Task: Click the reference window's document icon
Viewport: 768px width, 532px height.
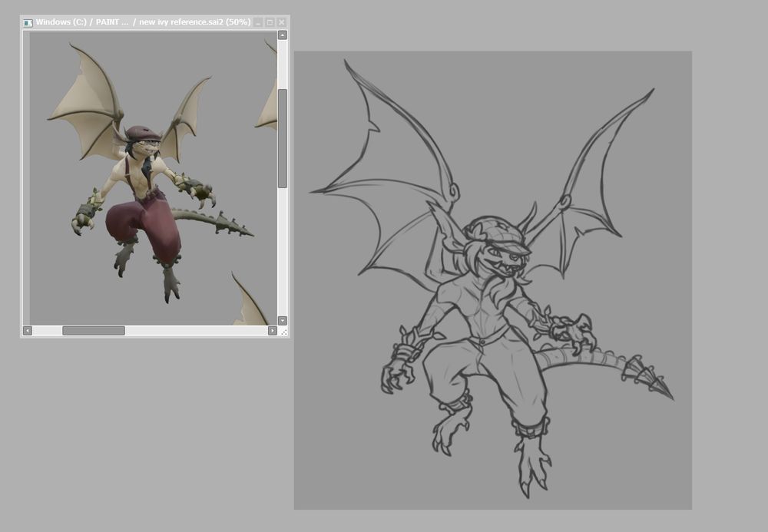Action: pos(28,22)
